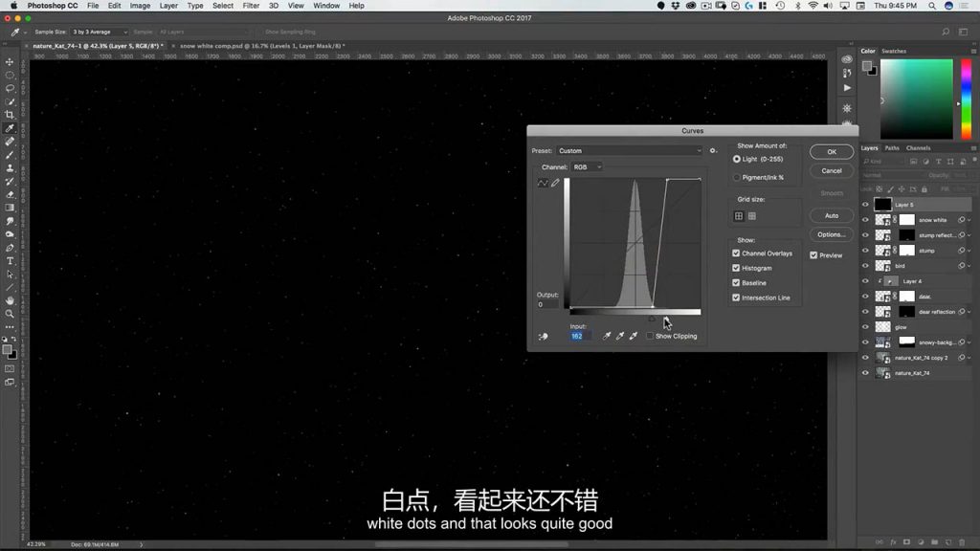Expand smart filters on nature_Kat_74 copy 2 layer
This screenshot has width=980, height=551.
[969, 358]
